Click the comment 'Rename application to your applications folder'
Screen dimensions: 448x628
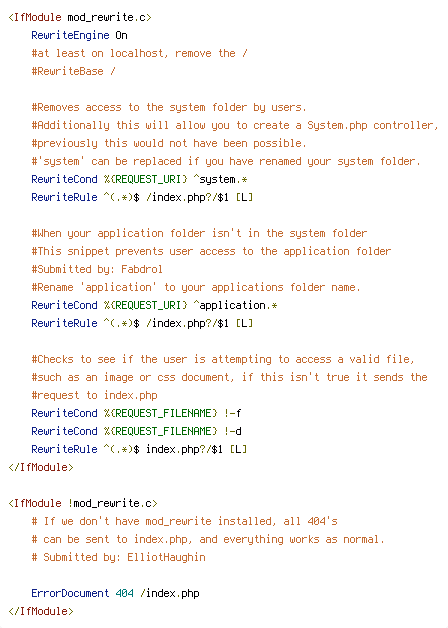(196, 287)
